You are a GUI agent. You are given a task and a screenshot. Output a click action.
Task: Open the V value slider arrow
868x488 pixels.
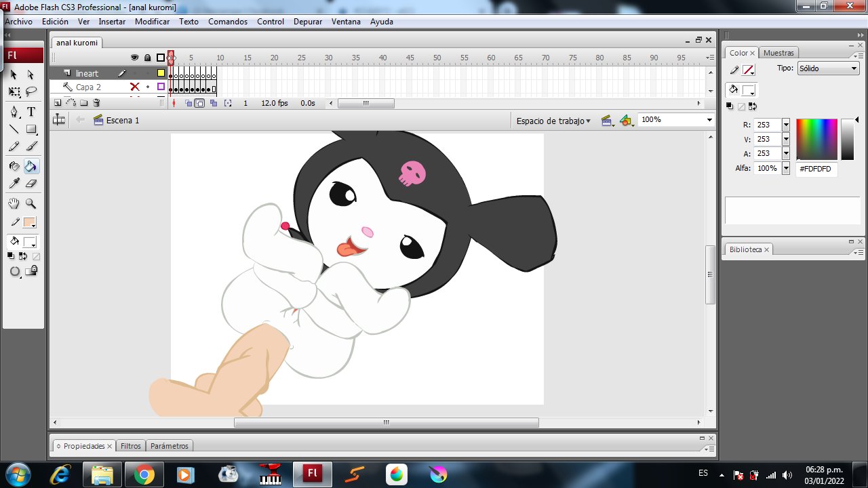tap(786, 139)
